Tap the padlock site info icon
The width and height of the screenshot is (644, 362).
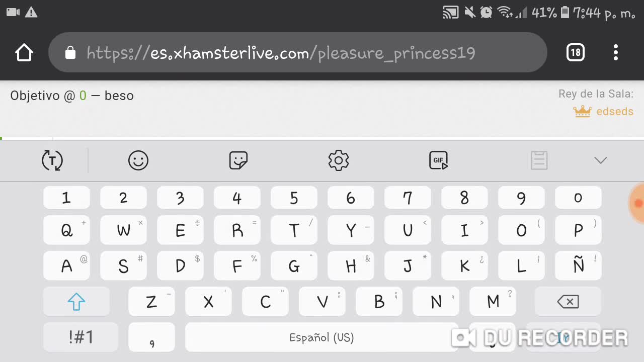click(70, 53)
